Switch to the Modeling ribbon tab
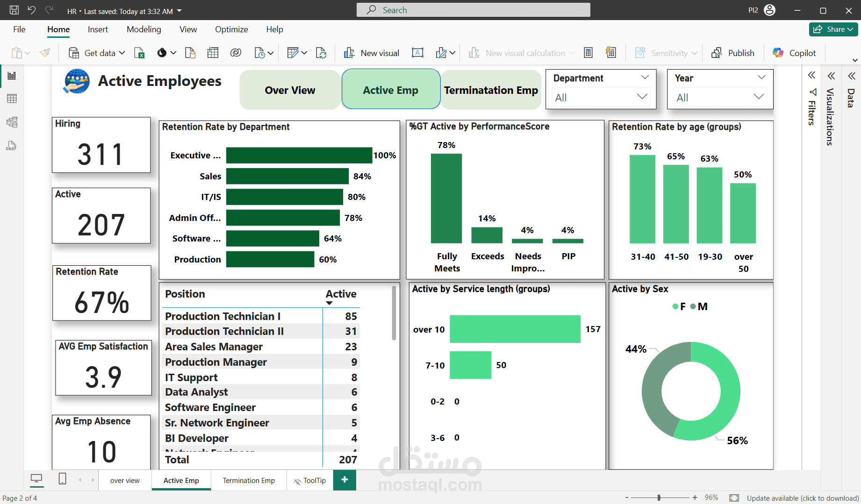The image size is (861, 504). (144, 29)
